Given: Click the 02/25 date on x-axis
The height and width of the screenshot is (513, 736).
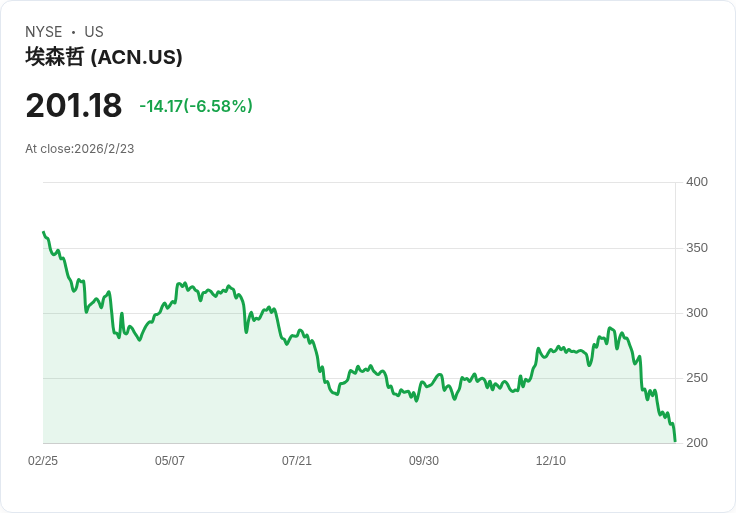Looking at the screenshot, I should click(x=43, y=461).
